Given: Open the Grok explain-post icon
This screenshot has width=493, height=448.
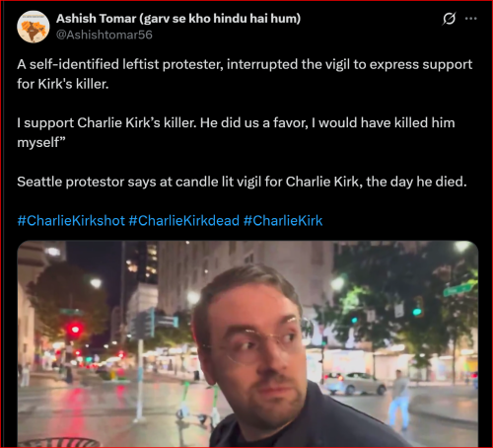Looking at the screenshot, I should 449,19.
